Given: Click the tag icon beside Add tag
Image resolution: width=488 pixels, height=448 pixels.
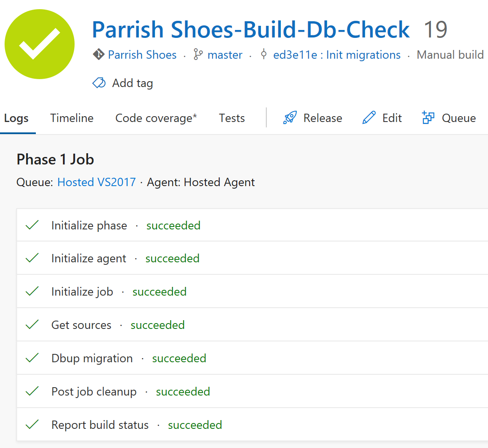Looking at the screenshot, I should click(x=99, y=83).
